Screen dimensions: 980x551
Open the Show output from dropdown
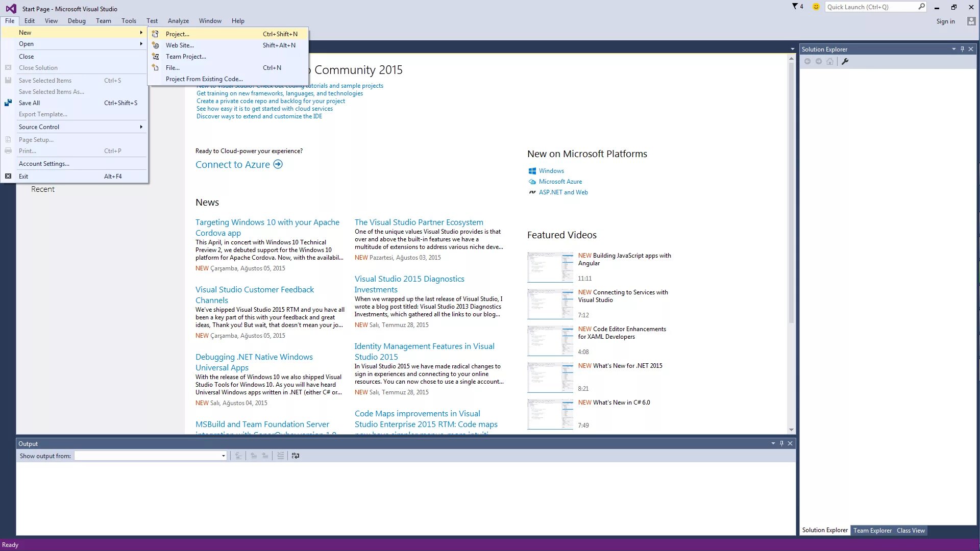tap(223, 456)
